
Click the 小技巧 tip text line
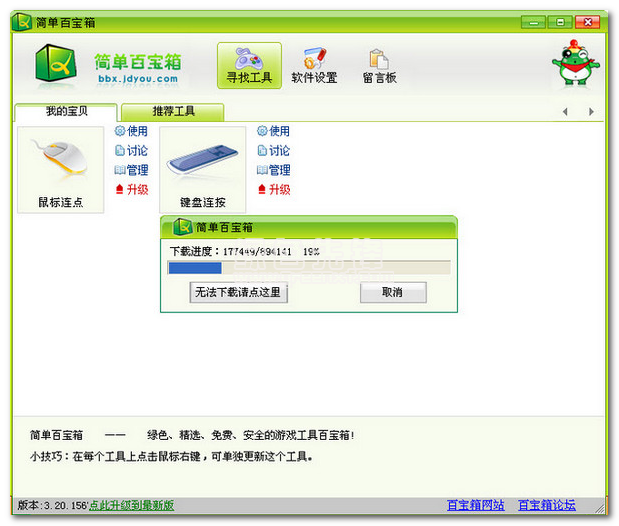click(172, 456)
